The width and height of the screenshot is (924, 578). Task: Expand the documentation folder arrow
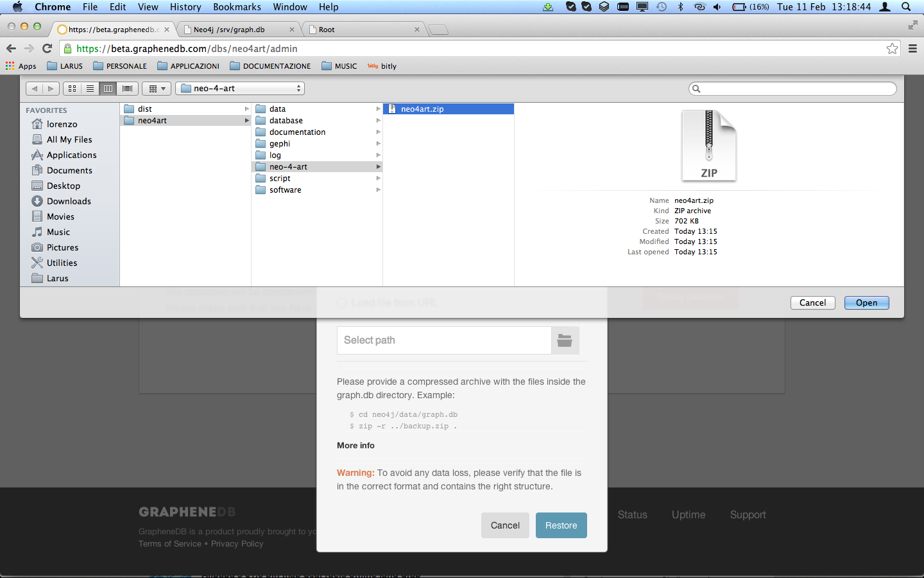378,132
